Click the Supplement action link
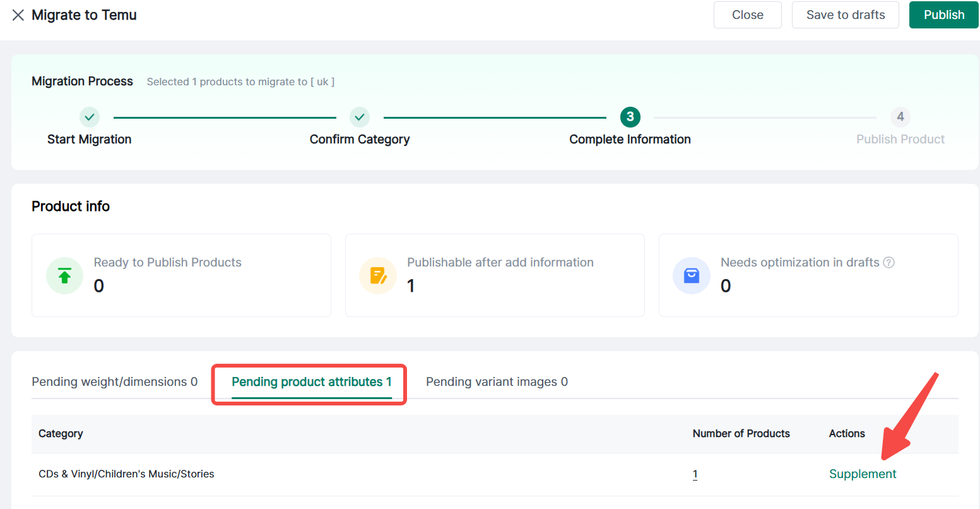 pyautogui.click(x=862, y=474)
